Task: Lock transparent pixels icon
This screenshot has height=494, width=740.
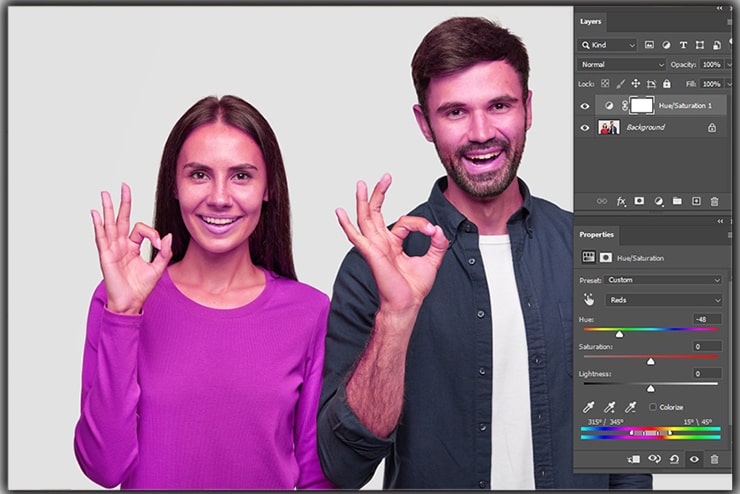Action: pos(605,84)
